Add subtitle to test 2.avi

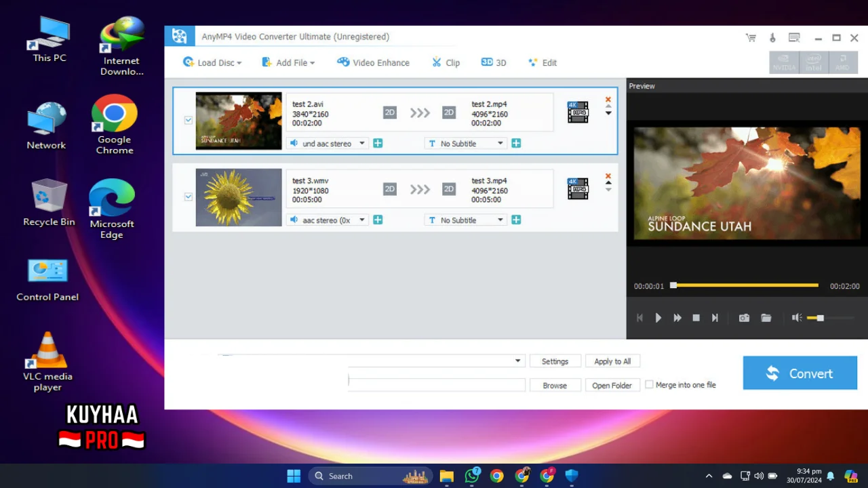point(516,144)
